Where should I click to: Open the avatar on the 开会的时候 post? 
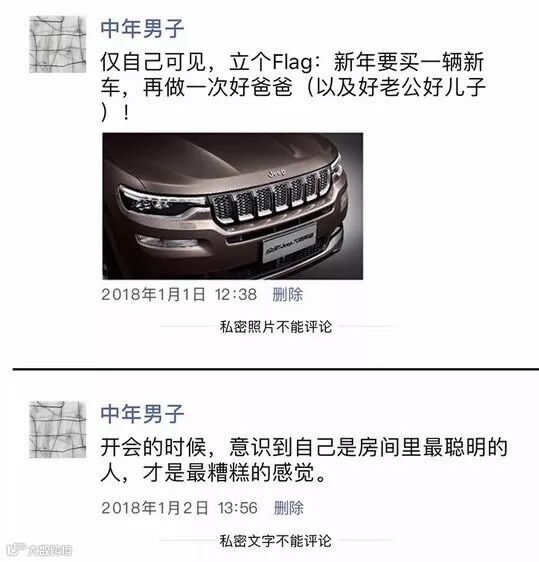(x=57, y=429)
